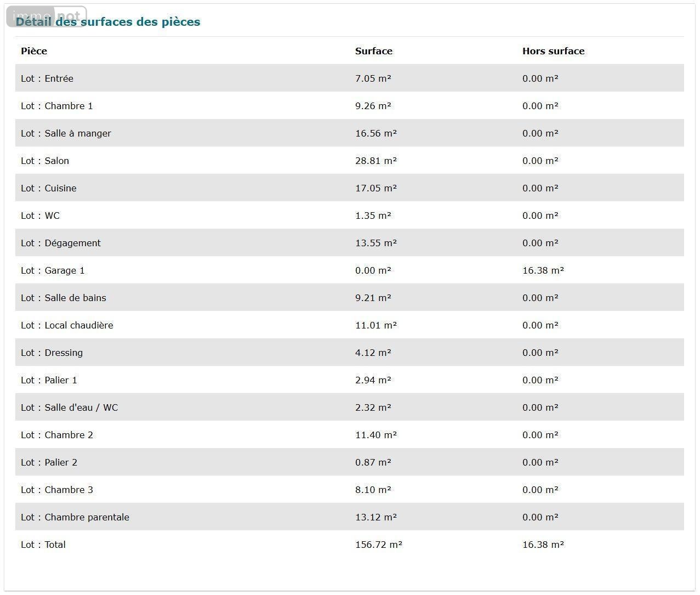
Task: Click the Chambre 2 surface value 11.40 m²
Action: 375,435
